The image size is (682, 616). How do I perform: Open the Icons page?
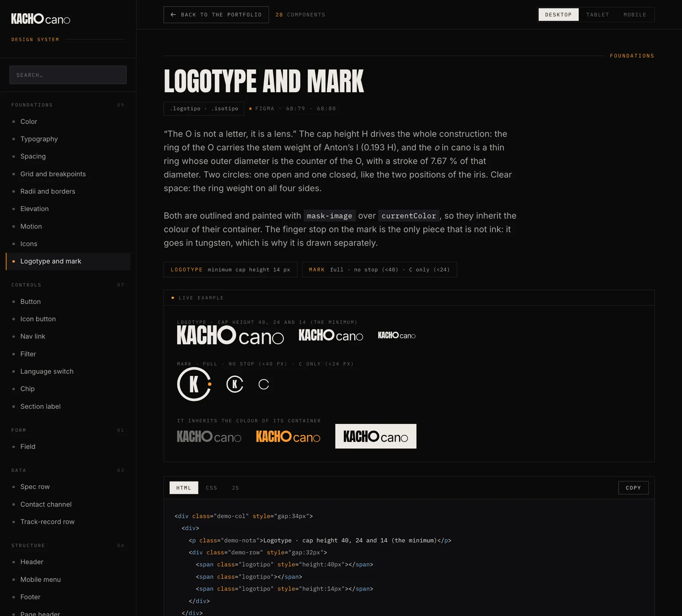68,244
